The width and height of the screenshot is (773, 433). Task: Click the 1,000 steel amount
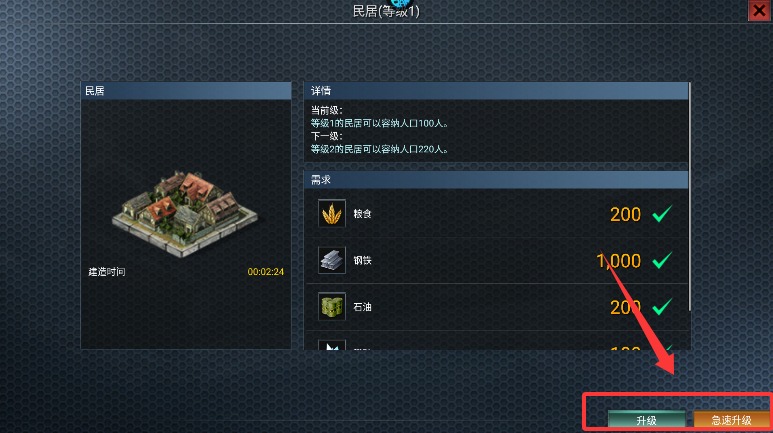618,260
